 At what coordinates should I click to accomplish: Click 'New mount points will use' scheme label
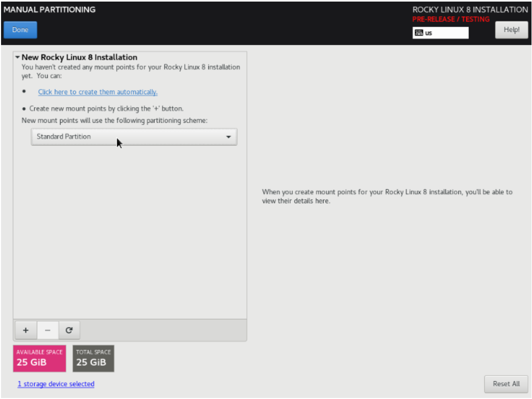[x=114, y=120]
